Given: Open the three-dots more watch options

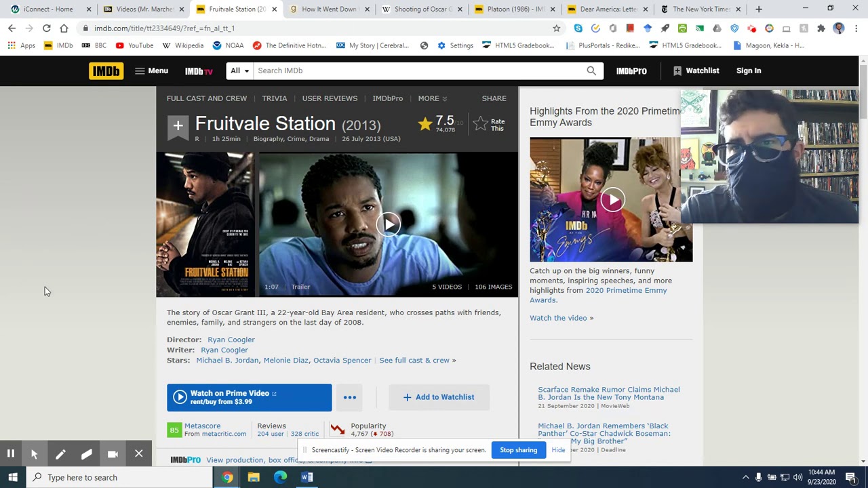Looking at the screenshot, I should click(350, 397).
